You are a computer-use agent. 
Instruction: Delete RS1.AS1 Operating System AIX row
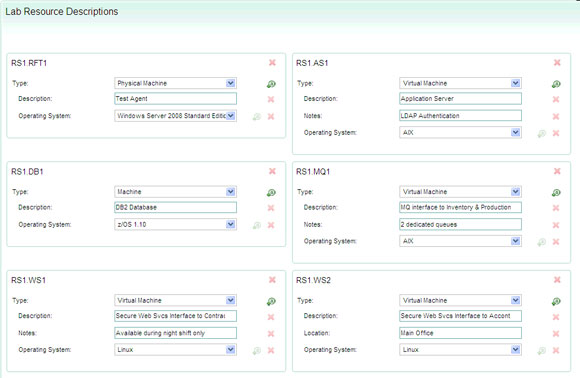[x=556, y=133]
